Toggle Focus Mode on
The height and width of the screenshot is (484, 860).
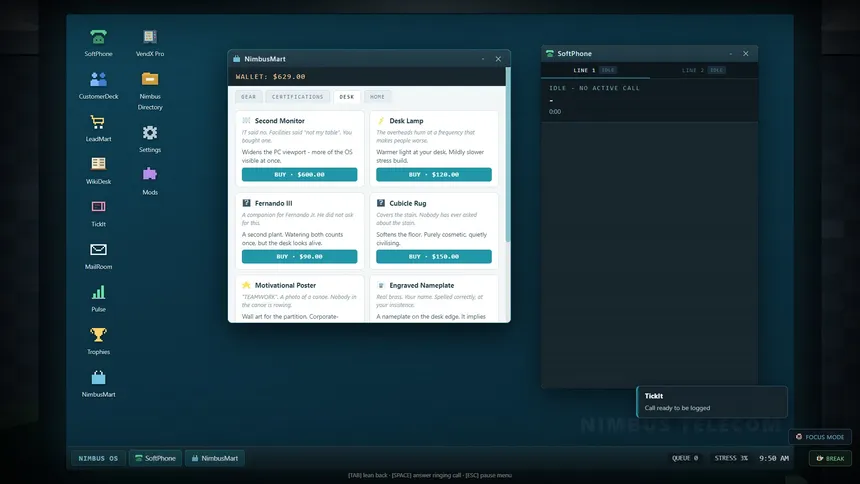820,437
